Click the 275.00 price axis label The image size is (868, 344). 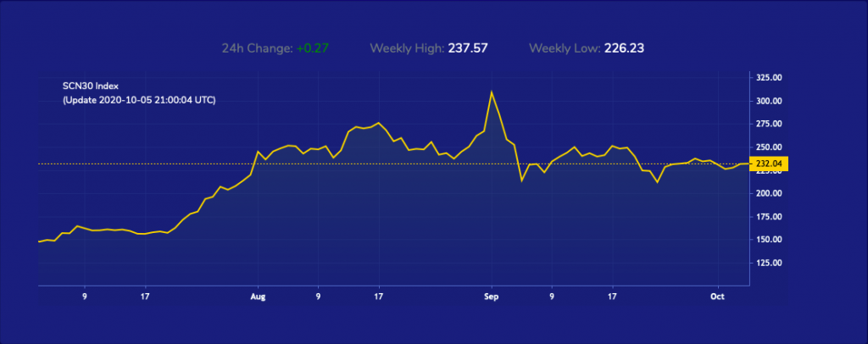click(768, 124)
